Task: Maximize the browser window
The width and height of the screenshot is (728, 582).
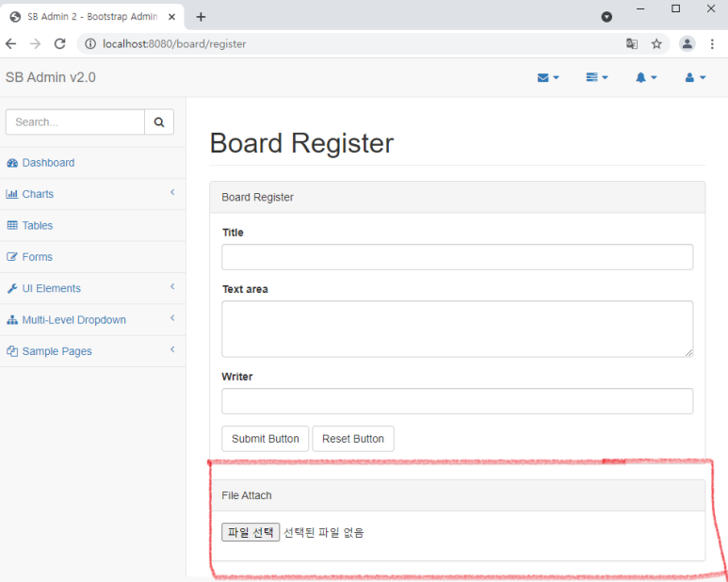Action: coord(676,8)
